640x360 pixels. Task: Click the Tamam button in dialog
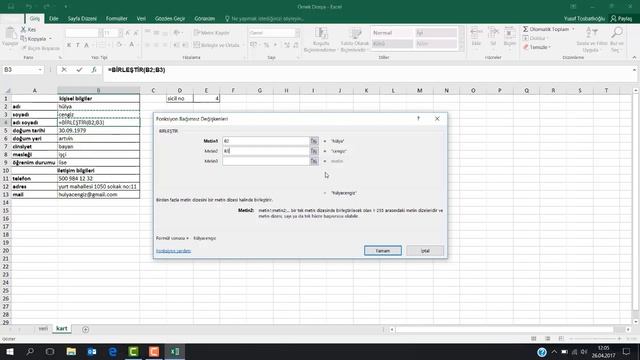(383, 251)
